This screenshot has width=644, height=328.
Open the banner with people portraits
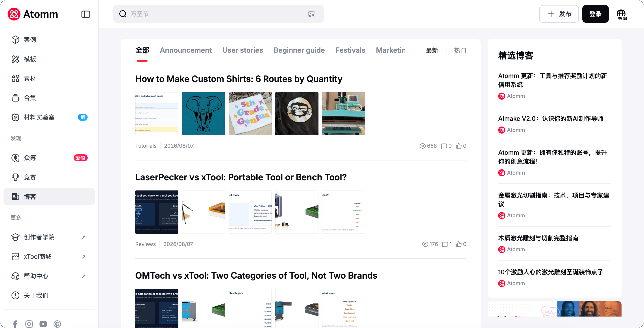pyautogui.click(x=554, y=309)
